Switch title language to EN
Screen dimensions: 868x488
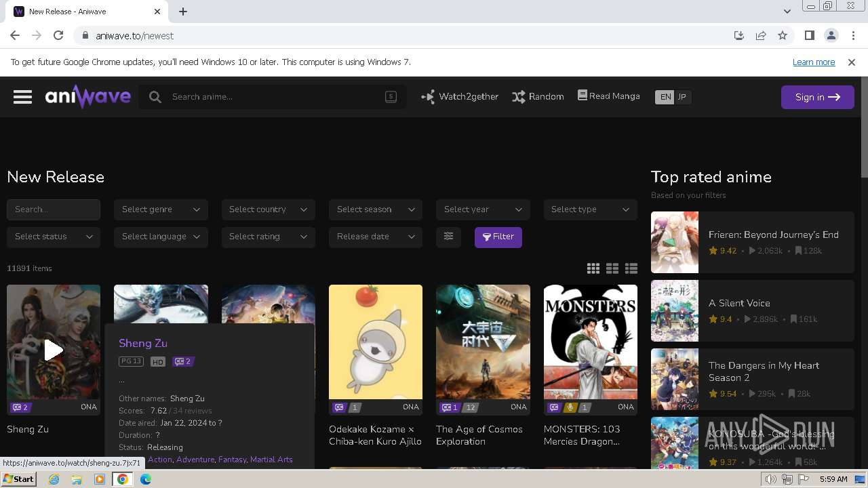pyautogui.click(x=665, y=97)
